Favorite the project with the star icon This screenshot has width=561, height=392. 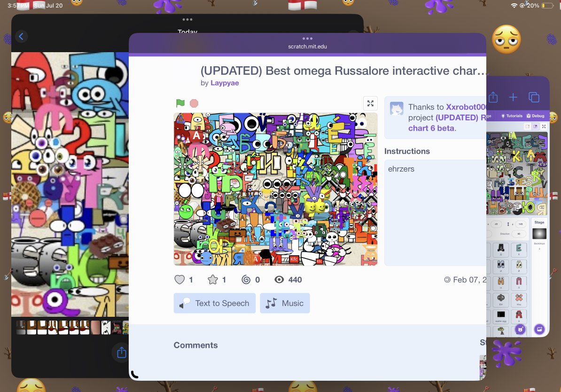(212, 280)
